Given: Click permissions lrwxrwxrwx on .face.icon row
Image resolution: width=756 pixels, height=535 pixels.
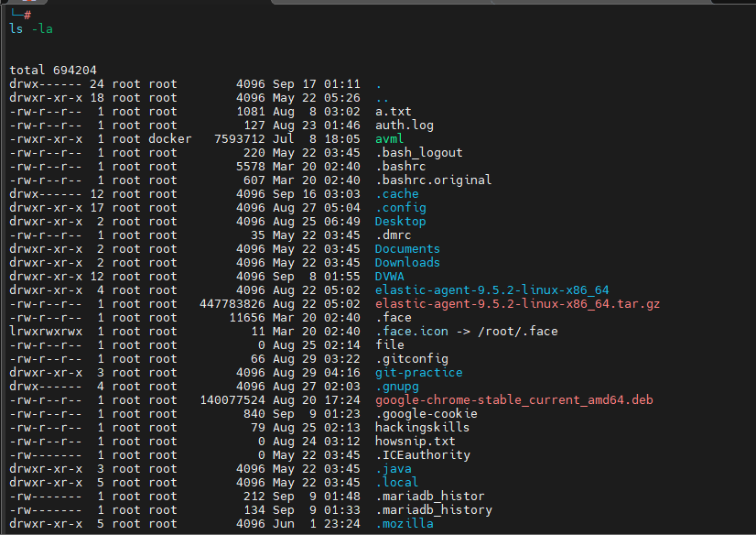Looking at the screenshot, I should [x=46, y=332].
